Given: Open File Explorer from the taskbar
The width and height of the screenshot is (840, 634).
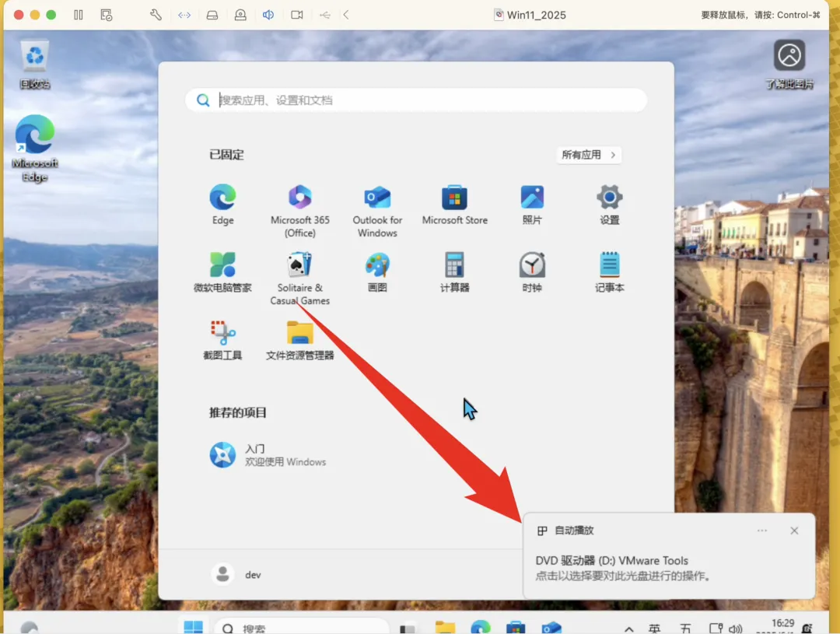Looking at the screenshot, I should pos(445,627).
